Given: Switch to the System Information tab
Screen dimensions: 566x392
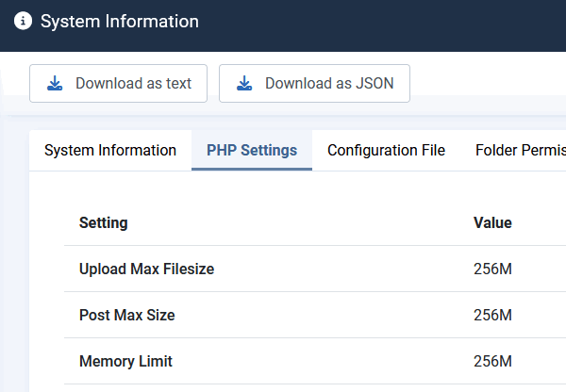Looking at the screenshot, I should tap(110, 150).
